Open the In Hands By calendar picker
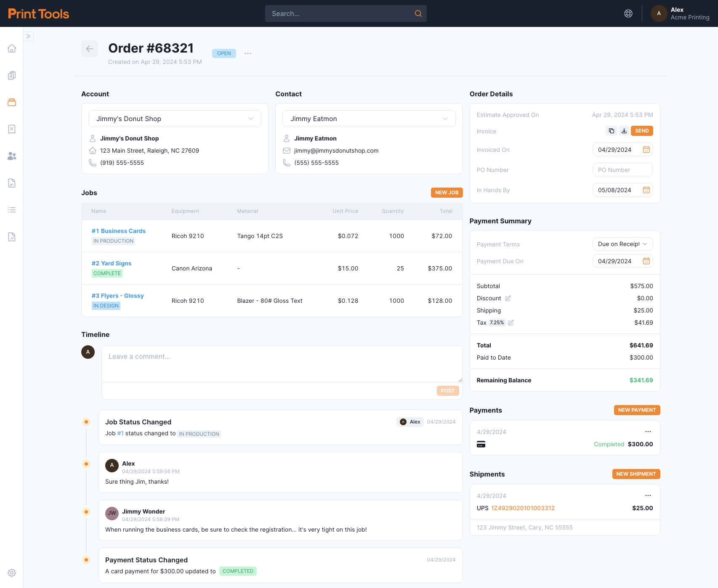This screenshot has width=718, height=588. point(646,190)
